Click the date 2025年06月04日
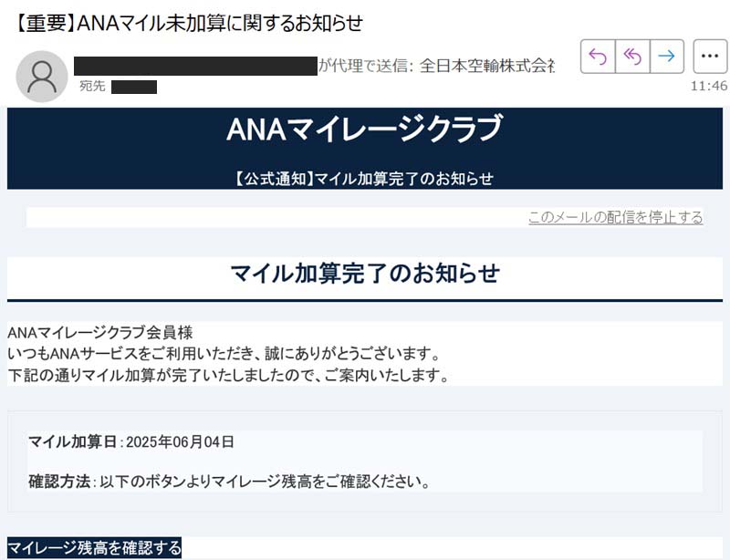Viewport: 730px width, 560px height. pyautogui.click(x=180, y=441)
